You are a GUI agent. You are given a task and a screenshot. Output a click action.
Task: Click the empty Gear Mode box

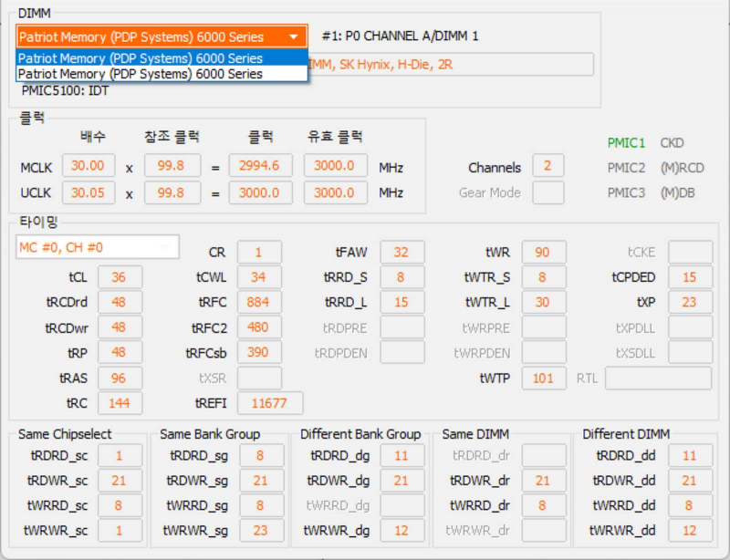click(547, 192)
